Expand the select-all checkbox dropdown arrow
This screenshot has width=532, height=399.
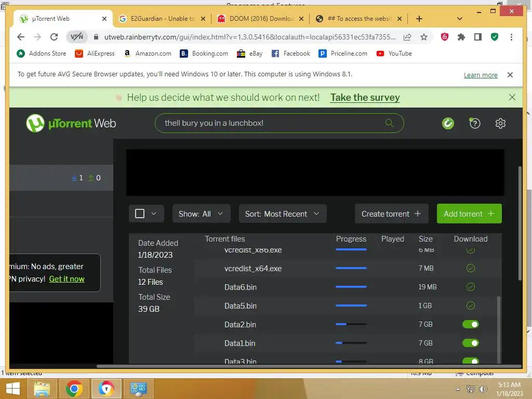click(x=154, y=214)
